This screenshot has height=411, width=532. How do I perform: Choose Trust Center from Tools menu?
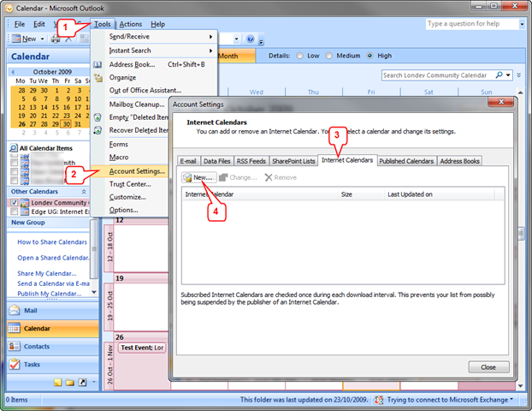click(130, 184)
